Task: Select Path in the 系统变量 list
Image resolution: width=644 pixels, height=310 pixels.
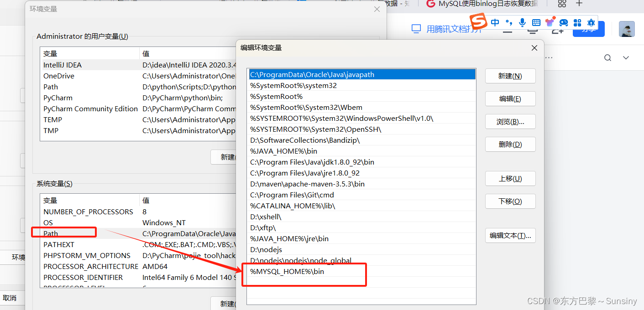Action: pos(138,234)
